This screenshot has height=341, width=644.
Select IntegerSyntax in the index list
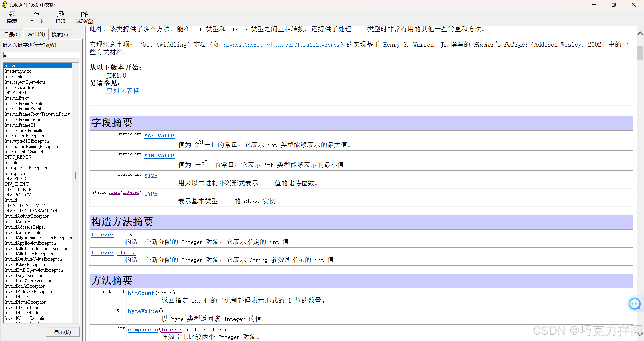(x=17, y=71)
